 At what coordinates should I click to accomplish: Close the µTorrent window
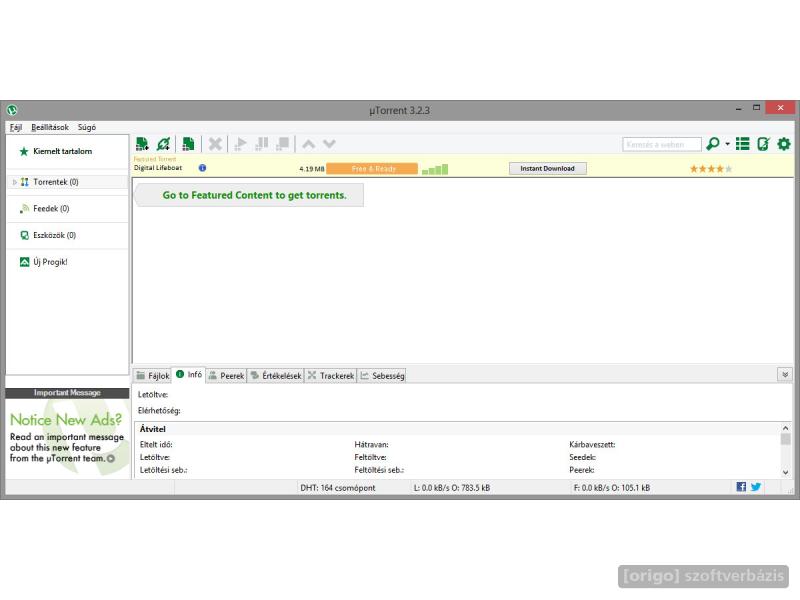781,108
